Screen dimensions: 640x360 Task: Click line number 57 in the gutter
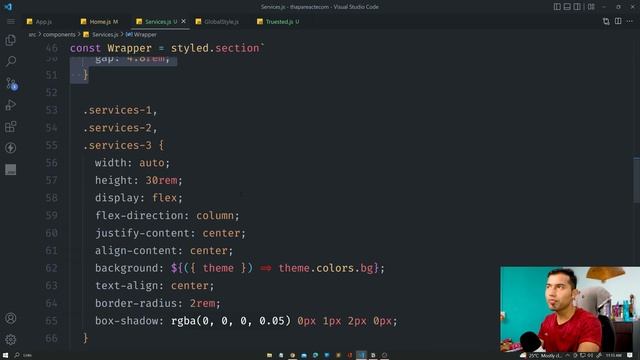(x=51, y=180)
